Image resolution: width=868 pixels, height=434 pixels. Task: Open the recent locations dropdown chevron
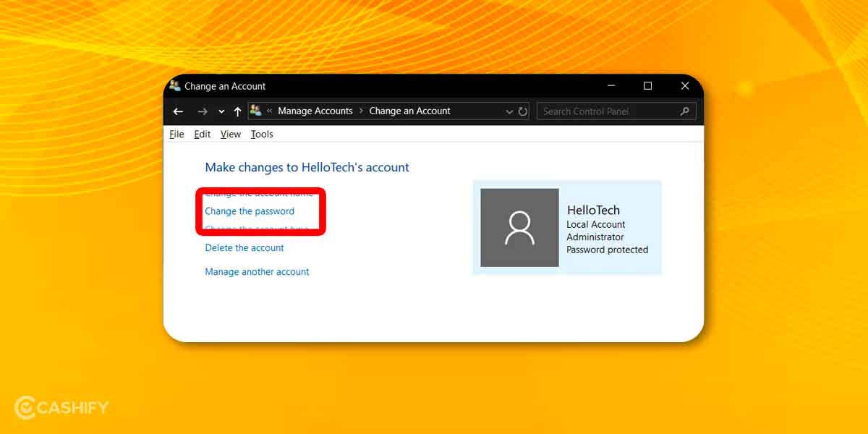[x=221, y=112]
